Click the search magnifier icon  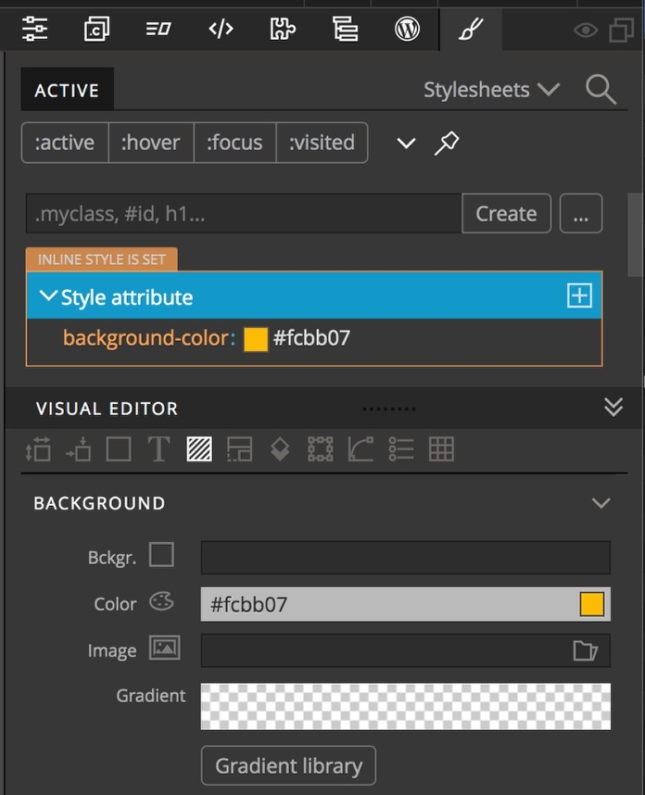click(x=601, y=90)
